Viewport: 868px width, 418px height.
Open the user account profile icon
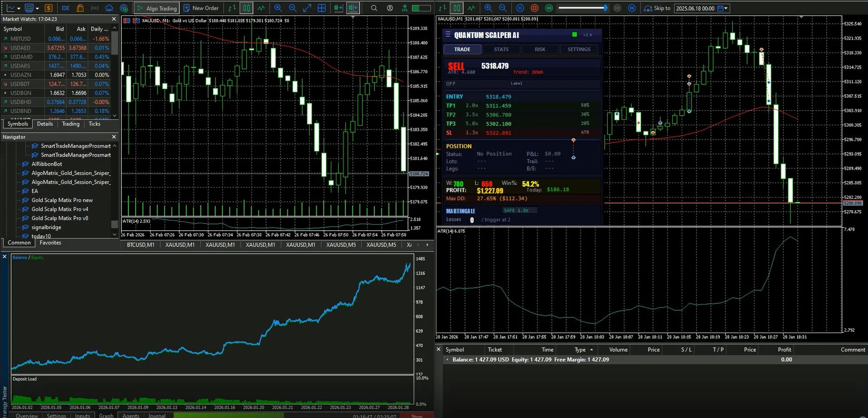390,8
